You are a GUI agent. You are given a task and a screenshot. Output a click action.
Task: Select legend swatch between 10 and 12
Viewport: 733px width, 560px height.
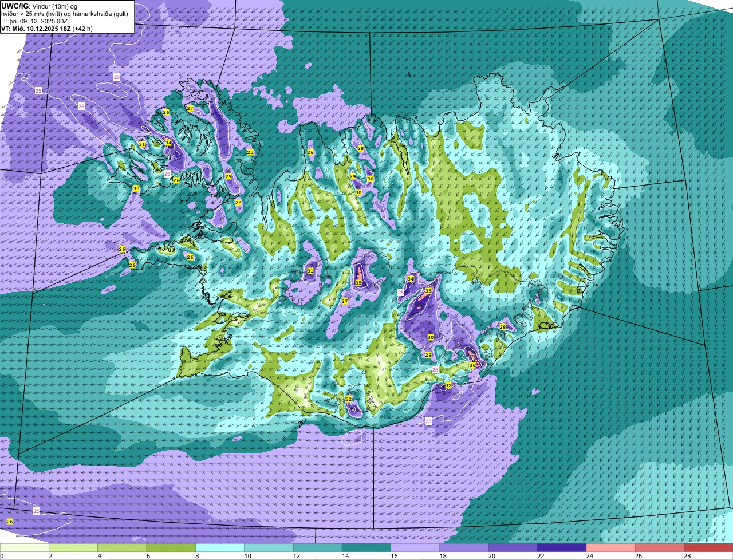tap(269, 547)
